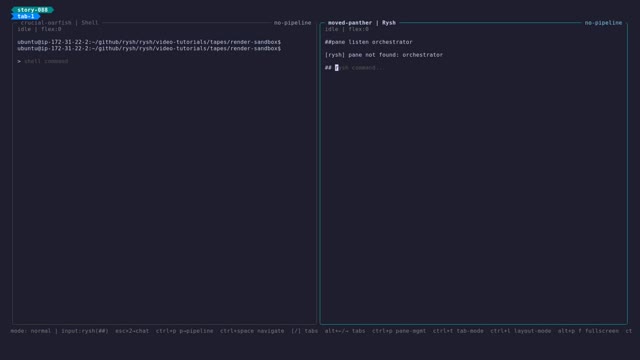Focus the moved-panther Rysh pane title
Viewport: 640px width, 360px height.
tap(362, 23)
